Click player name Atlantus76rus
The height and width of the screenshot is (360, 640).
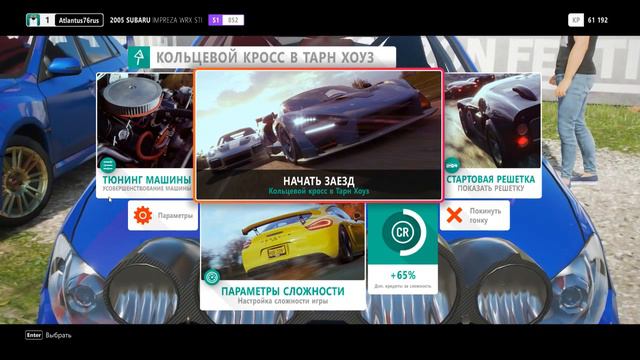(x=79, y=20)
